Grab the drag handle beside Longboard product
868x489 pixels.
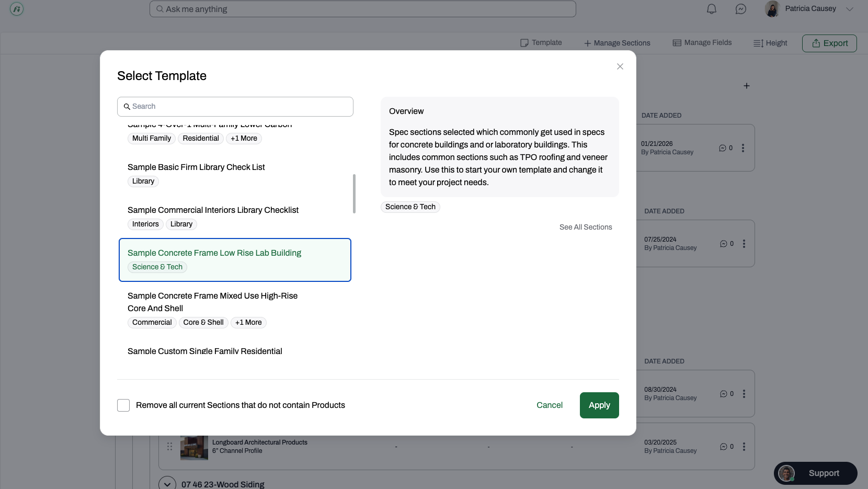point(169,446)
